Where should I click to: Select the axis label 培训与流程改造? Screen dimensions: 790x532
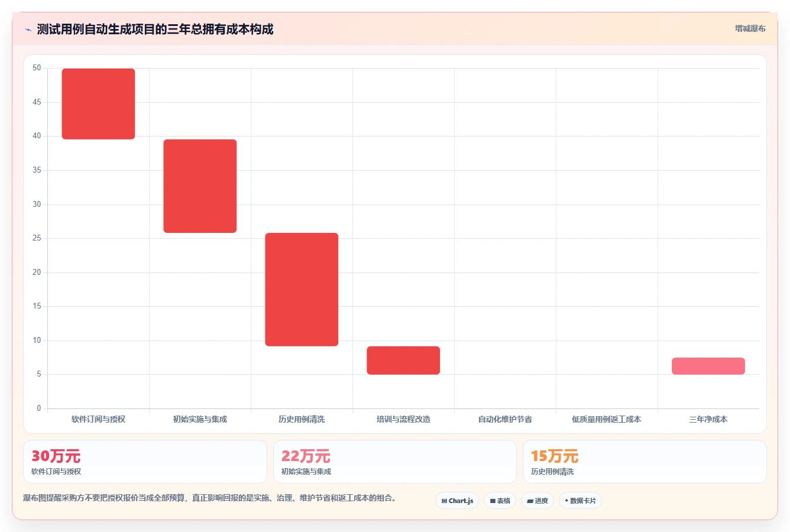pyautogui.click(x=404, y=419)
